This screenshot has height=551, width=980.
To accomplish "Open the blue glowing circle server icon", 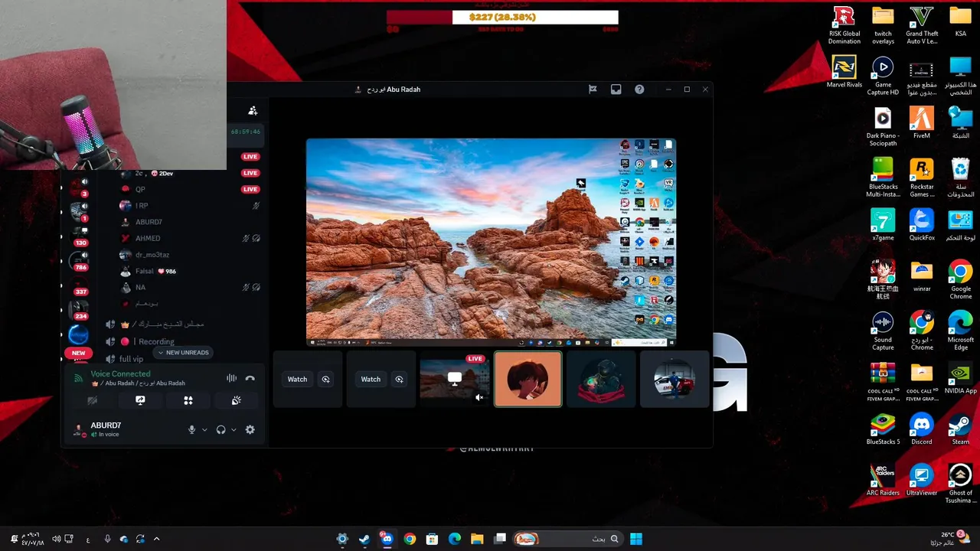I will (x=78, y=334).
